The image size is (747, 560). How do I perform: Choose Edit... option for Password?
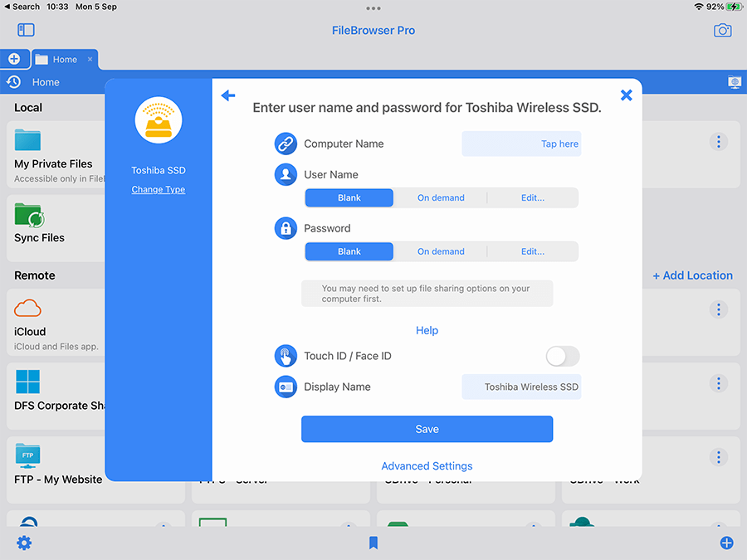click(532, 251)
